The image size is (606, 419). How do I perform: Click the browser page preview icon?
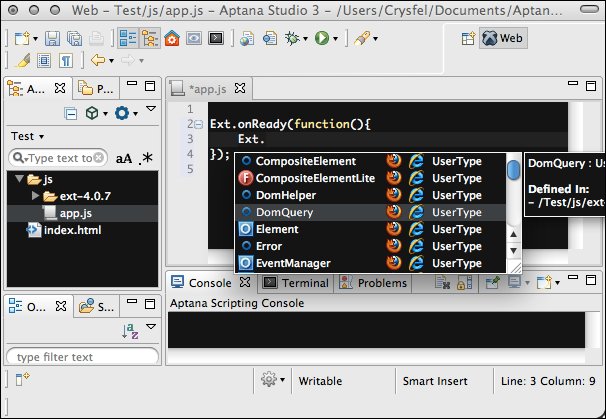(x=270, y=38)
